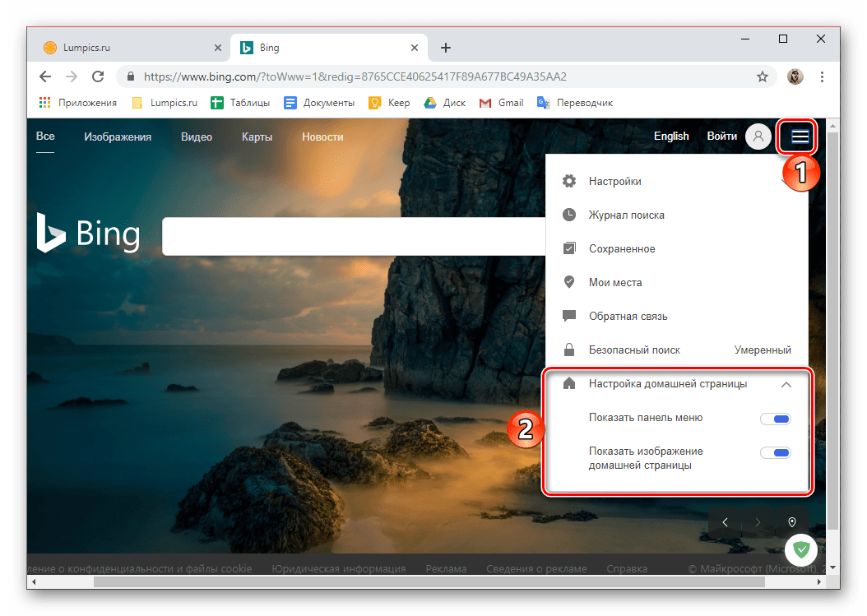The width and height of the screenshot is (867, 616).
Task: Open Chrome's three-dot menu
Action: (x=823, y=76)
